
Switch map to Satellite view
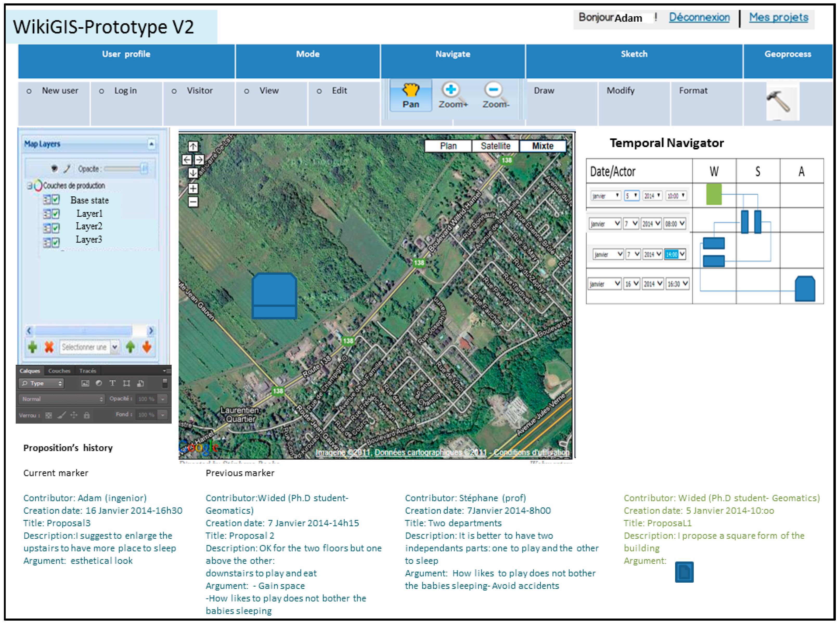[x=495, y=146]
